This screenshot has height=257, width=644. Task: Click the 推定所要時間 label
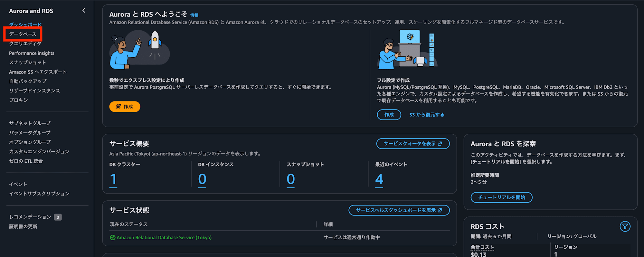click(x=485, y=175)
